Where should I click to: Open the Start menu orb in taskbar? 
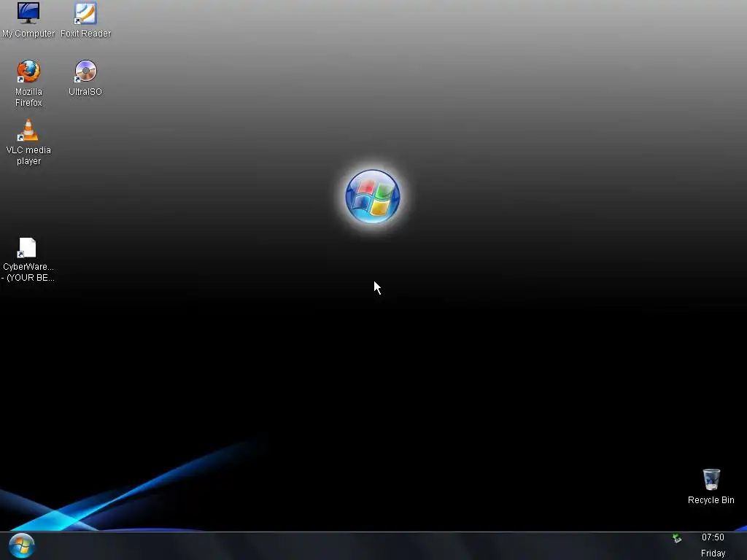pyautogui.click(x=21, y=545)
